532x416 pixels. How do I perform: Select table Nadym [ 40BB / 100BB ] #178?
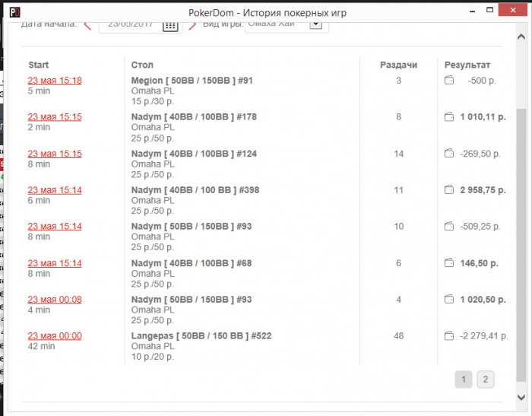(194, 117)
